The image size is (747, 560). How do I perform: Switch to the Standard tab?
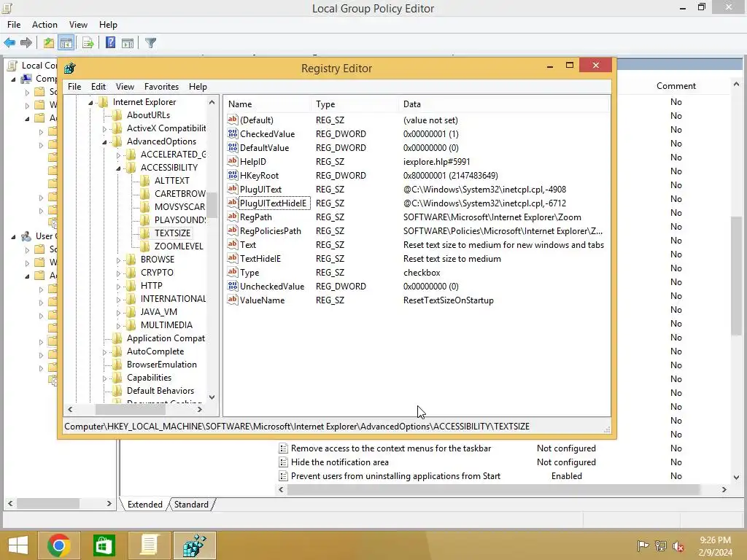[191, 505]
